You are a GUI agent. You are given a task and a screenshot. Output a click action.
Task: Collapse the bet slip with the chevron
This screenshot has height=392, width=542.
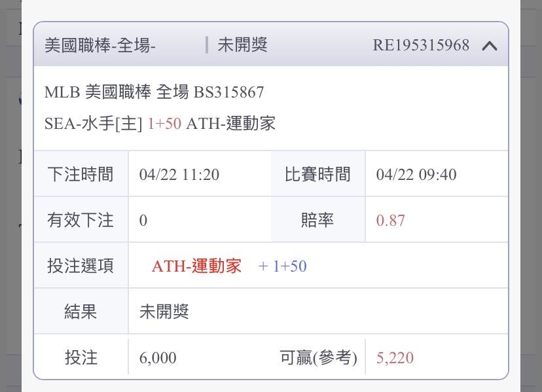[x=490, y=45]
